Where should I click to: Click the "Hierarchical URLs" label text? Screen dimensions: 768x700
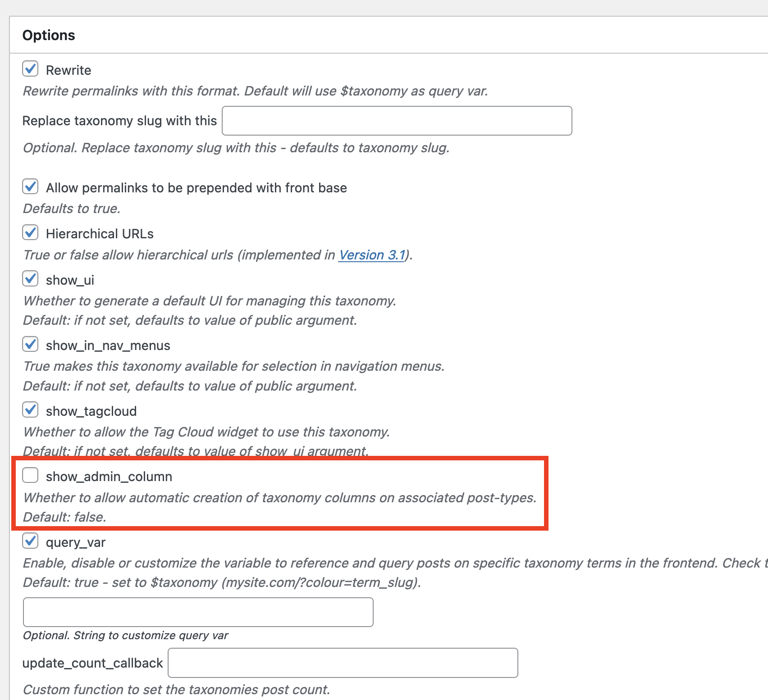coord(100,234)
